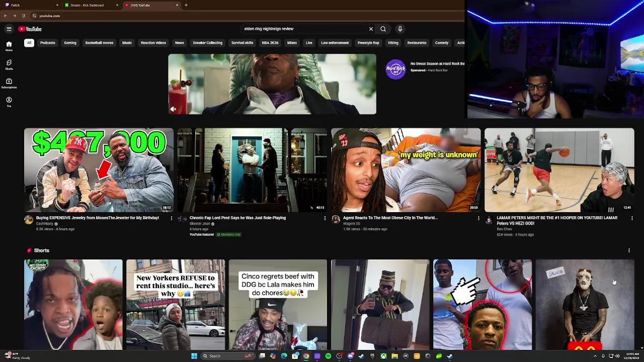
Task: Filter by Basketball moves chip
Action: pyautogui.click(x=99, y=43)
